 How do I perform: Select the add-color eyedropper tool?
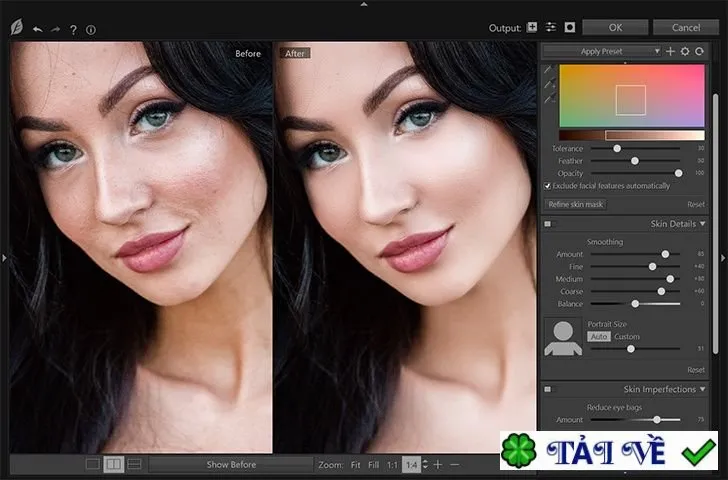tap(550, 84)
